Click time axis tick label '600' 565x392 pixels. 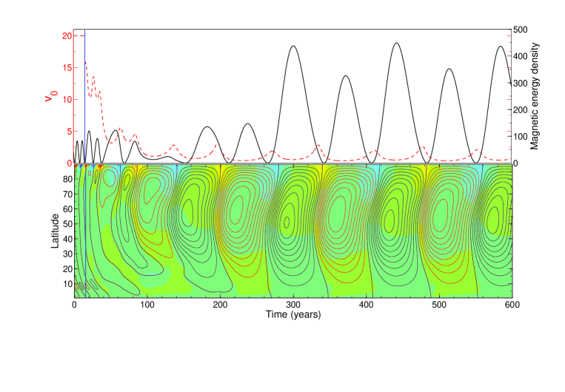(x=512, y=305)
